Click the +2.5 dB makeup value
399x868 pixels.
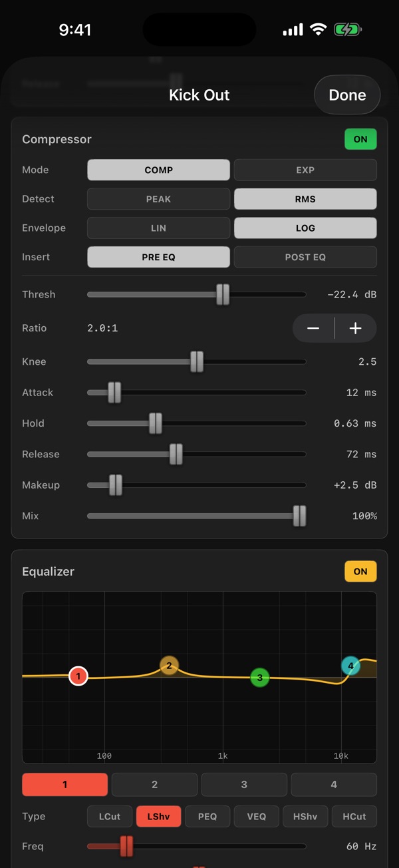355,485
